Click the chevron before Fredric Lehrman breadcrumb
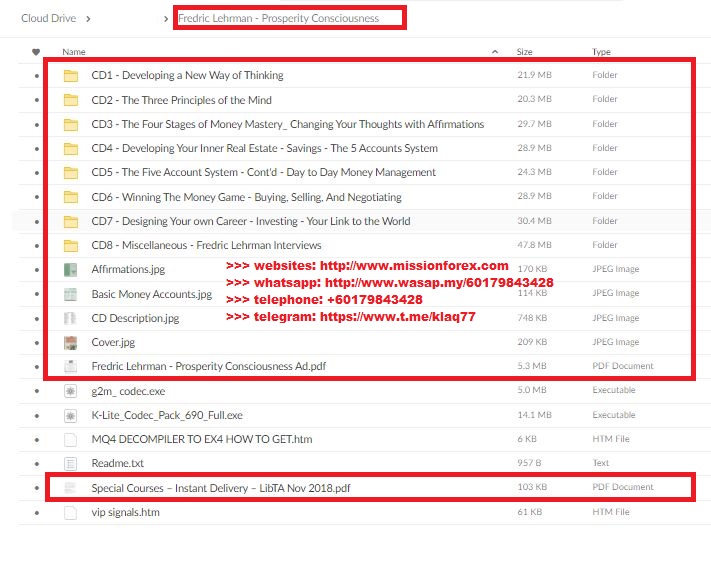Viewport: 711px width, 575px height. (166, 19)
